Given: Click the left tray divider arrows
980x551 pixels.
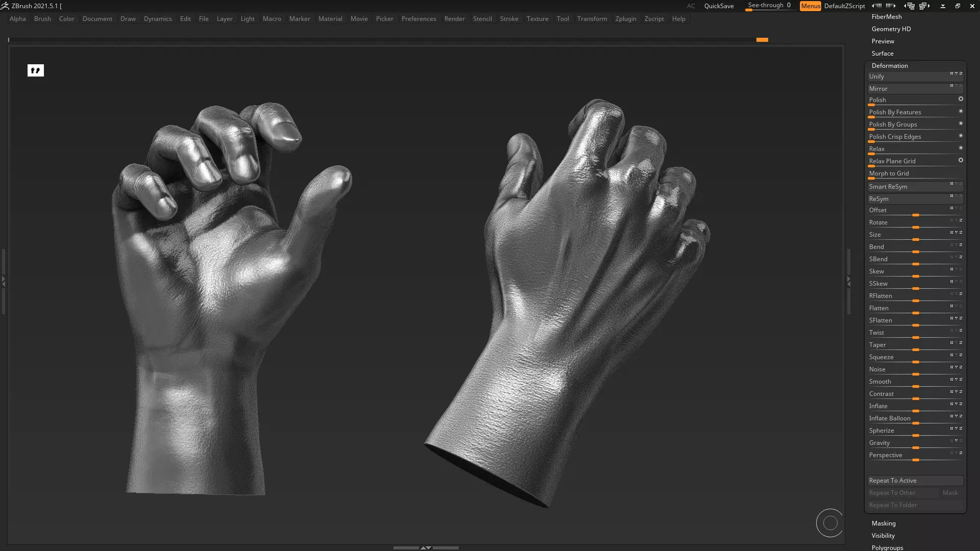Looking at the screenshot, I should [x=3, y=281].
